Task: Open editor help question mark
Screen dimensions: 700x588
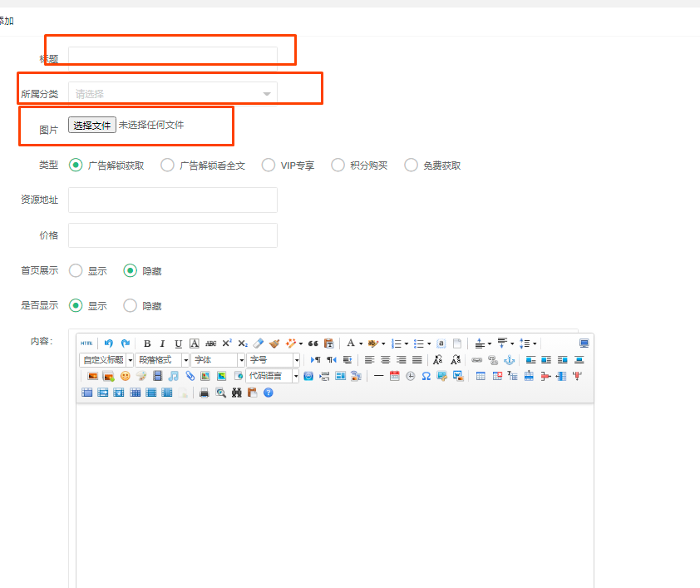Action: pyautogui.click(x=269, y=393)
